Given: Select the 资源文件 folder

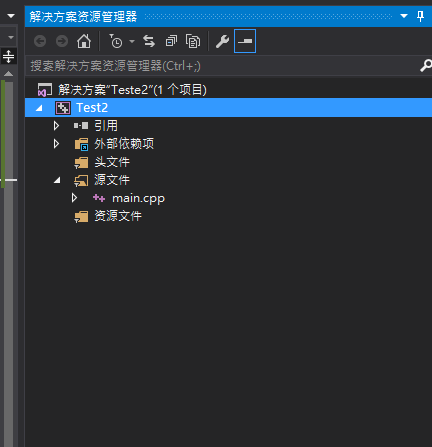Looking at the screenshot, I should click(118, 216).
